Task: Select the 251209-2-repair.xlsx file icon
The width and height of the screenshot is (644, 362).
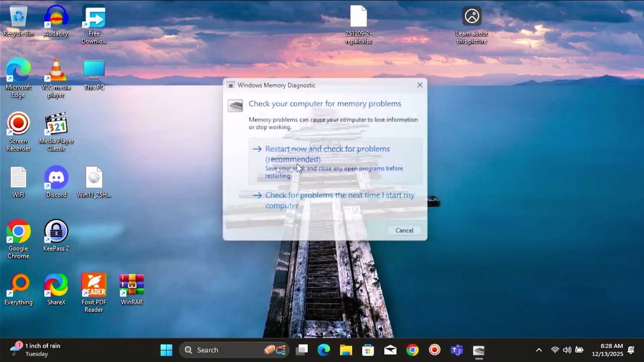Action: (x=359, y=25)
